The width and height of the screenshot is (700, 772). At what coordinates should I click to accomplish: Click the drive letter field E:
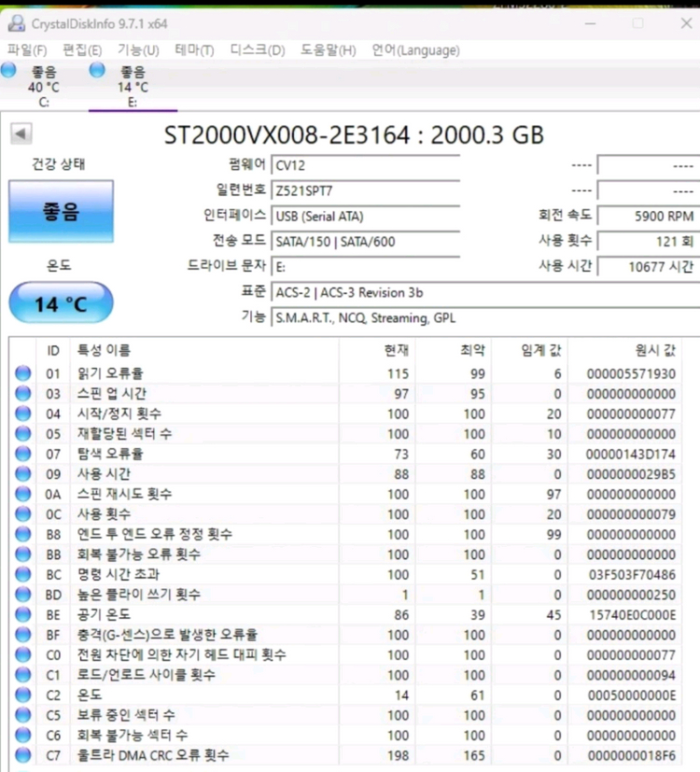click(x=365, y=267)
